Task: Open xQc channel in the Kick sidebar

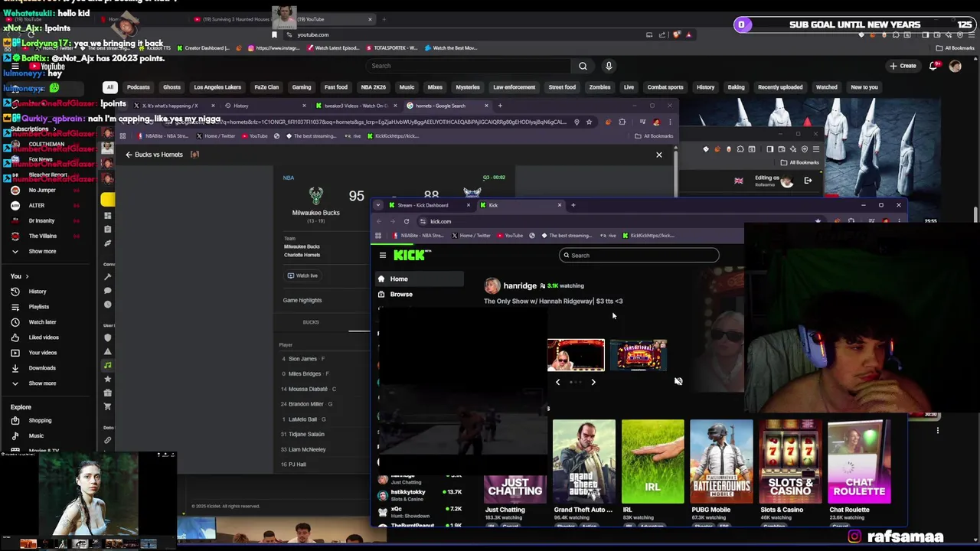Action: coord(420,511)
